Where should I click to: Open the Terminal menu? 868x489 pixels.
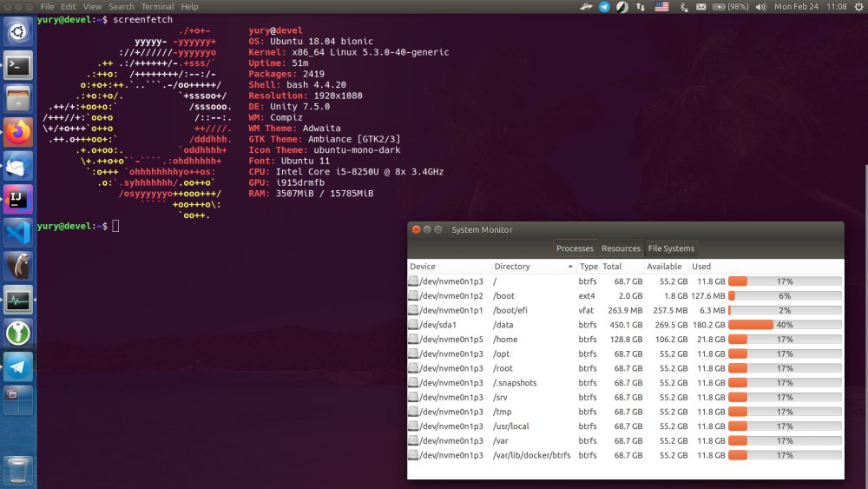coord(157,7)
